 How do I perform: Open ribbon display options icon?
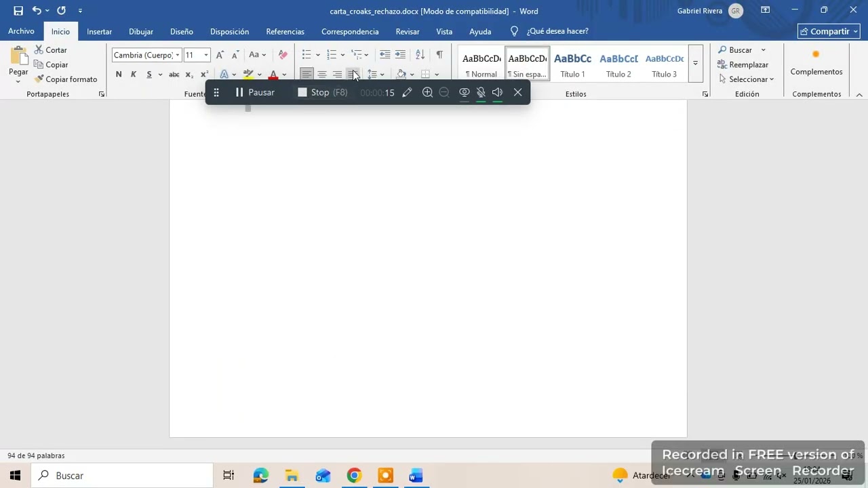click(x=765, y=10)
